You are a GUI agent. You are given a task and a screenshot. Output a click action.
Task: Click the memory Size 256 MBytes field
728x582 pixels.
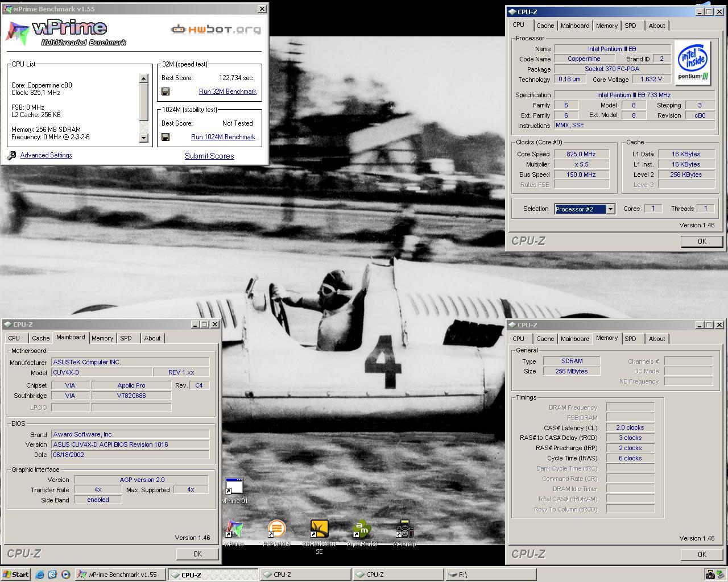pyautogui.click(x=572, y=371)
